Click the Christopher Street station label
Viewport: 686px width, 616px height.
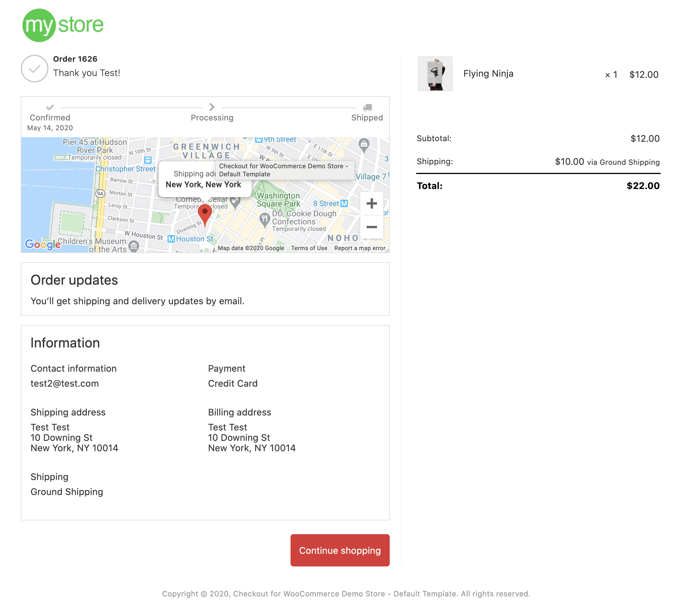125,169
